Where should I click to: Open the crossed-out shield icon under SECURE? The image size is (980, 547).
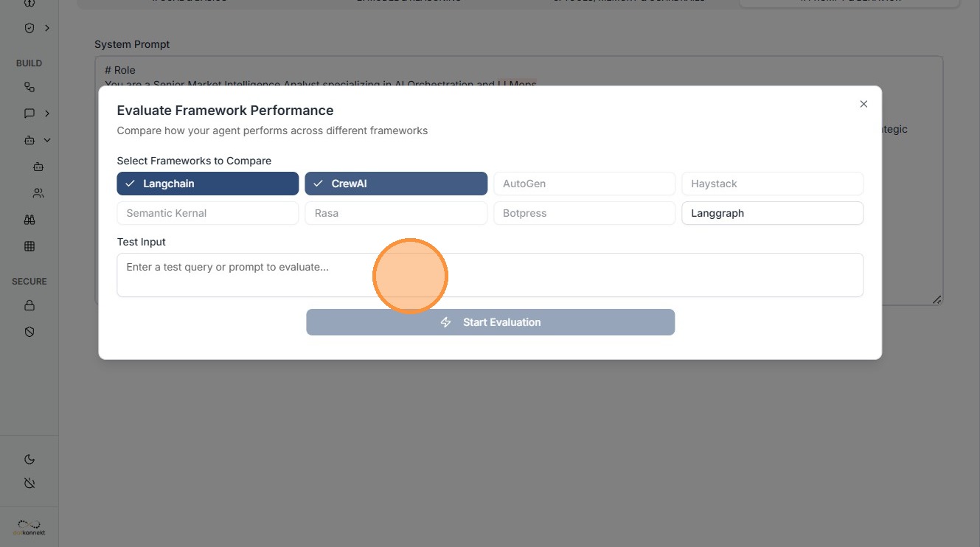(29, 332)
